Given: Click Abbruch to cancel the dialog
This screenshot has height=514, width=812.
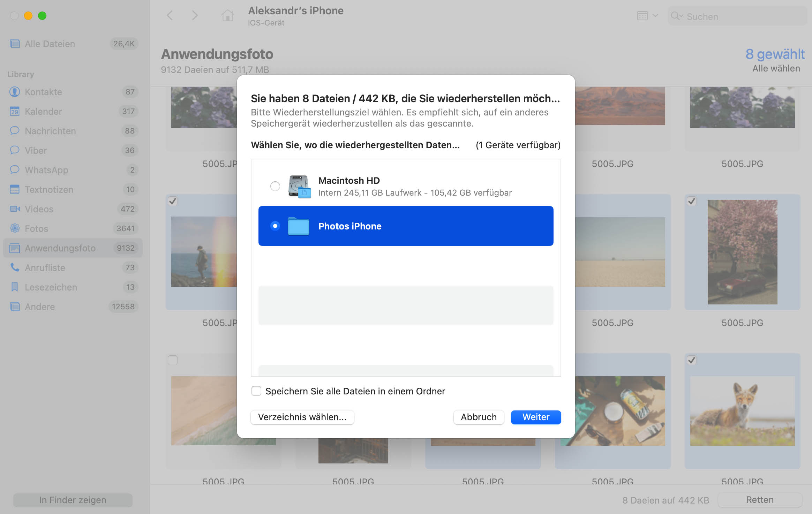Looking at the screenshot, I should pyautogui.click(x=479, y=417).
